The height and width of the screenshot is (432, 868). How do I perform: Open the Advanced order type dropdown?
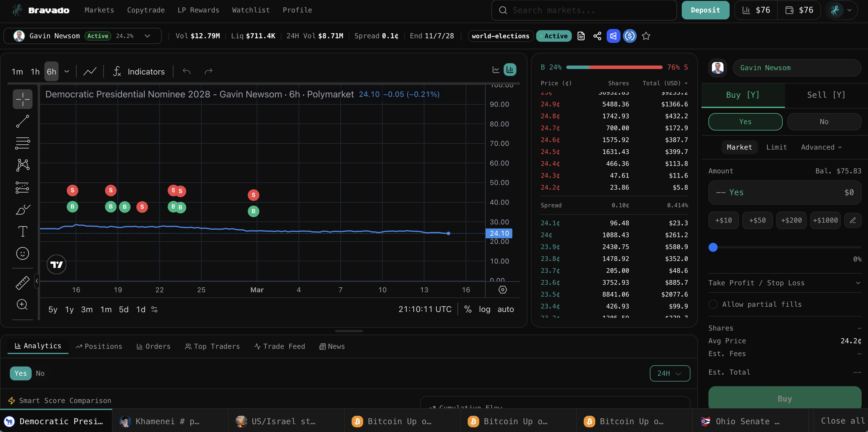tap(821, 147)
